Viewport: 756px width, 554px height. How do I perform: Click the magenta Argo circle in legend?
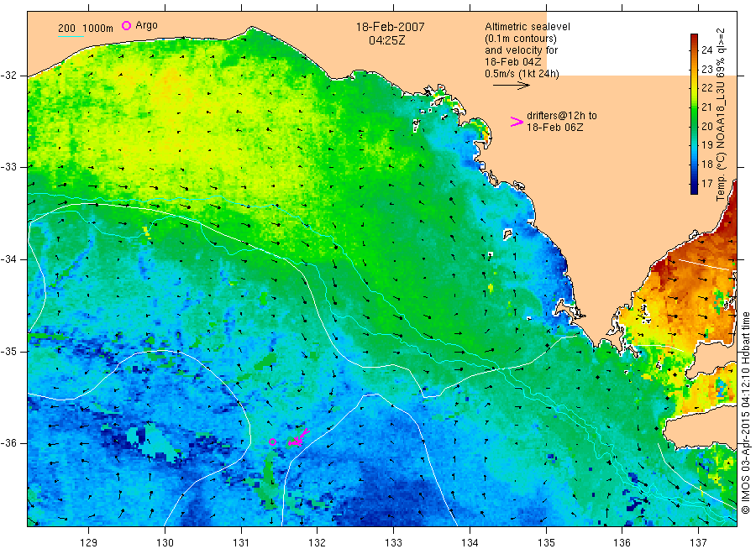click(126, 25)
